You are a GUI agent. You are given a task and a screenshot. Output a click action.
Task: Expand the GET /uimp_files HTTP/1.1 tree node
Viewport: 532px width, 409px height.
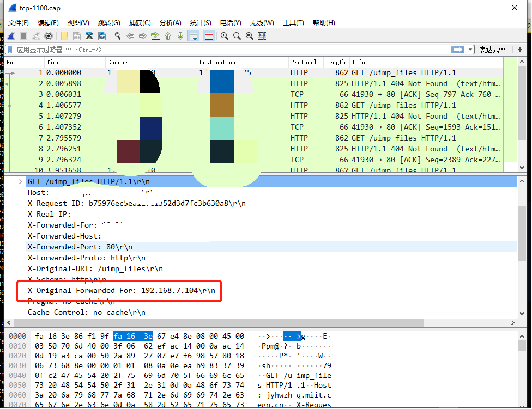20,182
